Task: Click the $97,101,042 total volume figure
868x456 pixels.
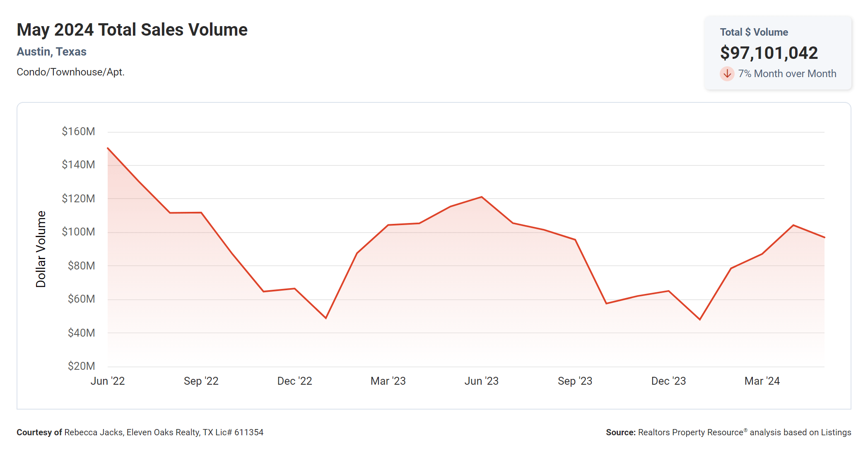Action: [769, 53]
